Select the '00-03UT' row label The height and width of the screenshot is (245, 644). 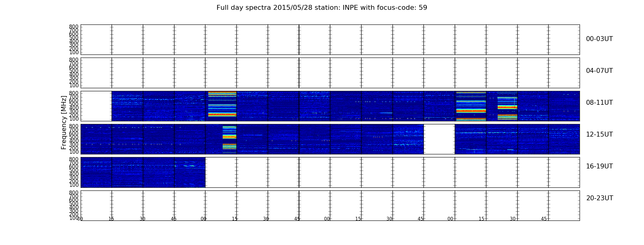pyautogui.click(x=599, y=39)
